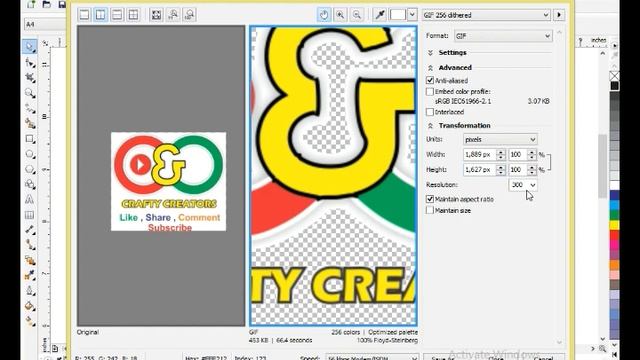Image resolution: width=640 pixels, height=360 pixels.
Task: Pick the red swatch in color palette
Action: (x=614, y=235)
